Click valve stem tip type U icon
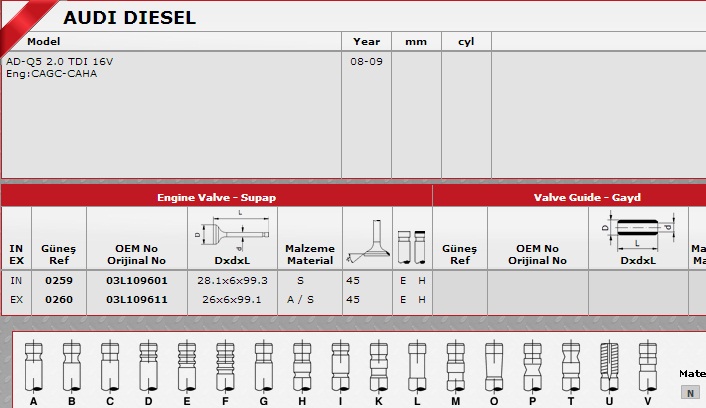Viewport: 706px width, 408px height. point(609,367)
